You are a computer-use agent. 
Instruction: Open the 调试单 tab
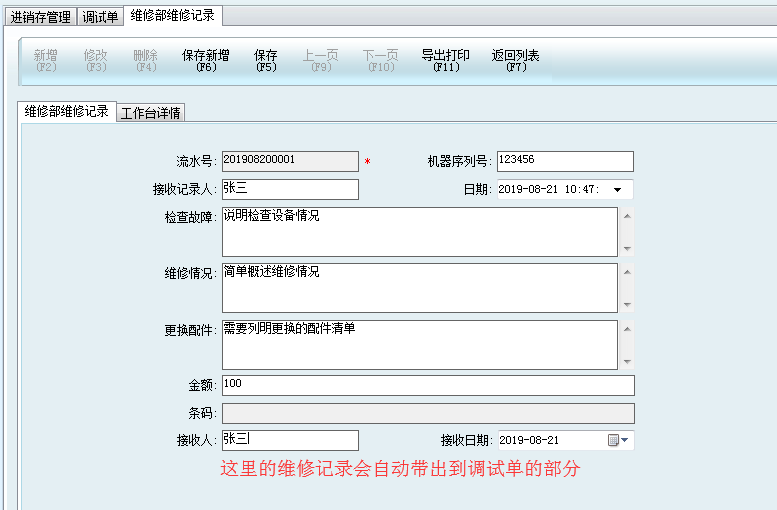pos(100,17)
